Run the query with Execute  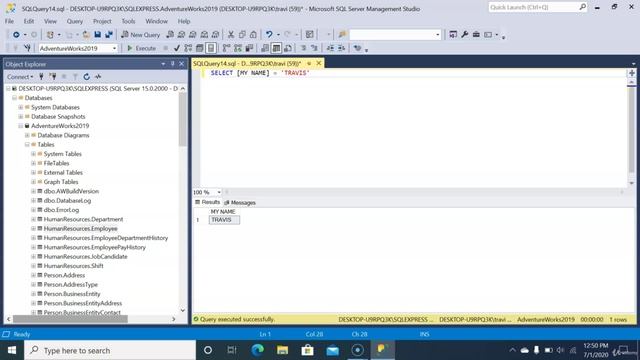[x=141, y=48]
